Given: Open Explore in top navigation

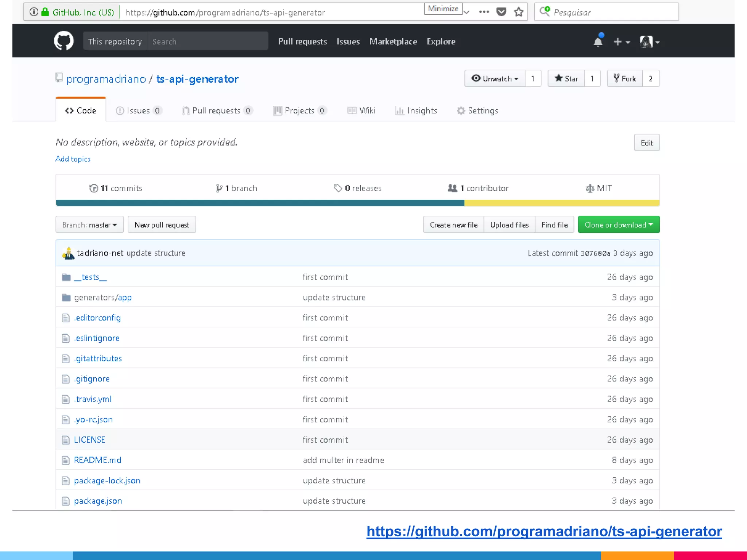Looking at the screenshot, I should [x=441, y=42].
